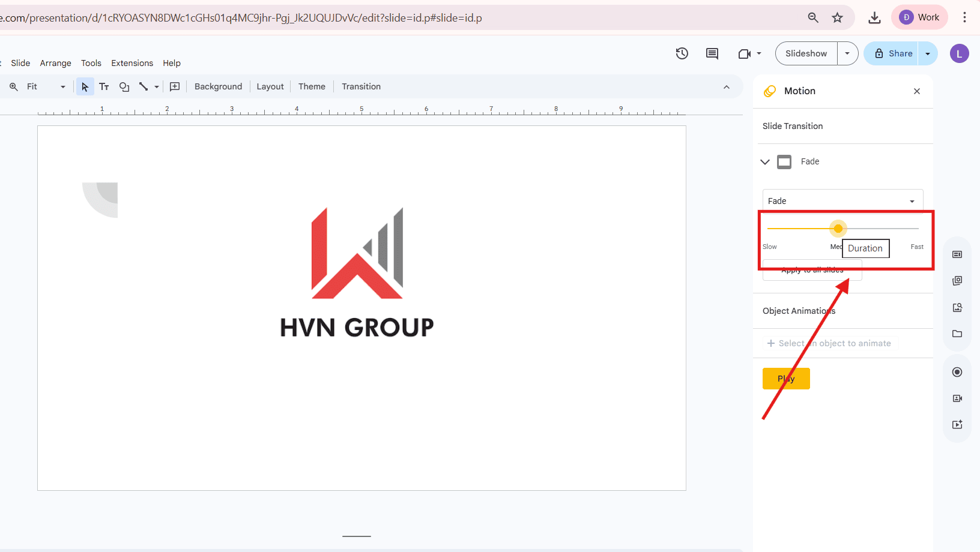
Task: Click the zoom magnifier icon in toolbar
Action: [14, 87]
